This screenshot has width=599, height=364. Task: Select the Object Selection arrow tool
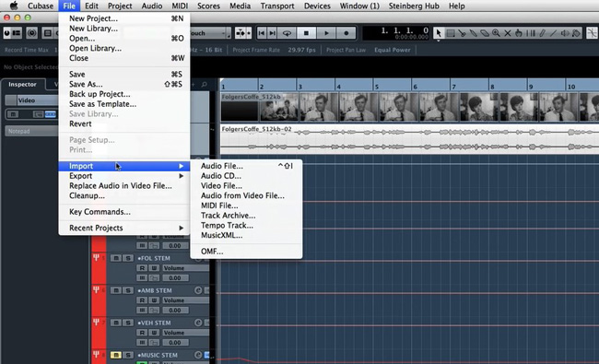[x=439, y=33]
